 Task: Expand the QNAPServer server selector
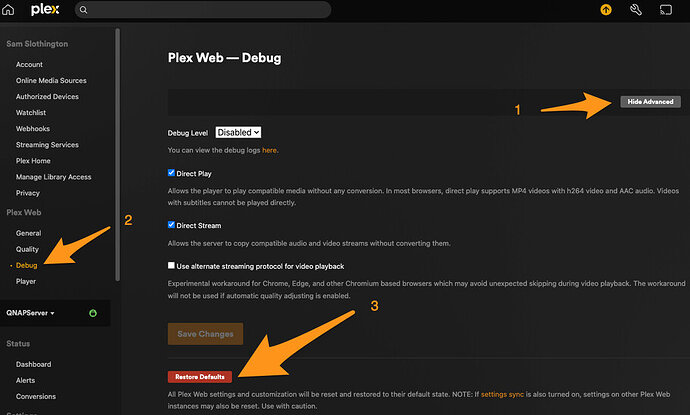click(30, 313)
